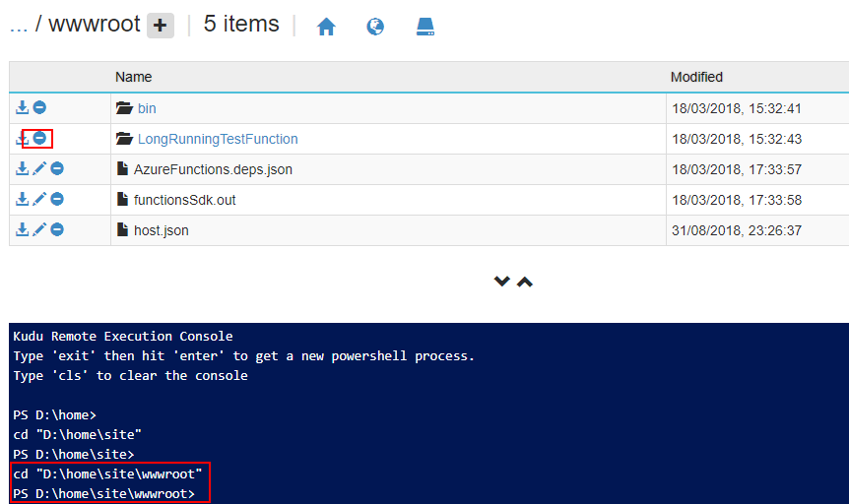Edit the functionsSdk.out file
Viewport: 849px width, 504px height.
pyautogui.click(x=39, y=200)
